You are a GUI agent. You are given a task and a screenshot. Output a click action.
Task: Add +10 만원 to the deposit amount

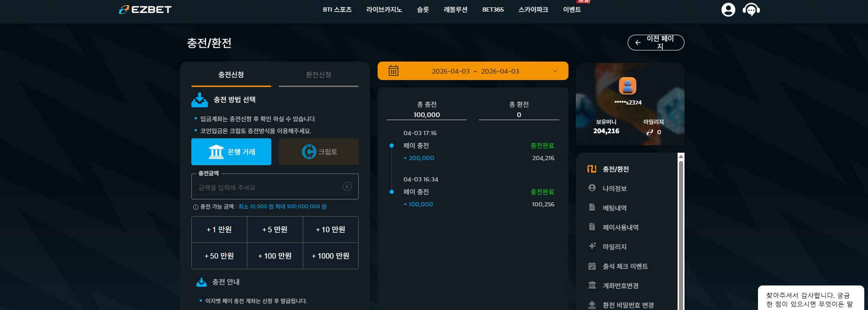pos(330,229)
